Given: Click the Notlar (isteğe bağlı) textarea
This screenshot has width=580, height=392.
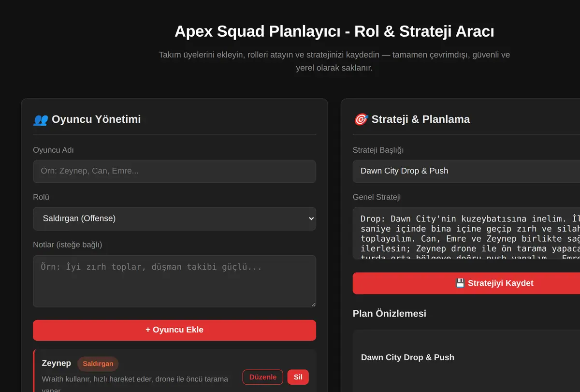Looking at the screenshot, I should pyautogui.click(x=174, y=281).
